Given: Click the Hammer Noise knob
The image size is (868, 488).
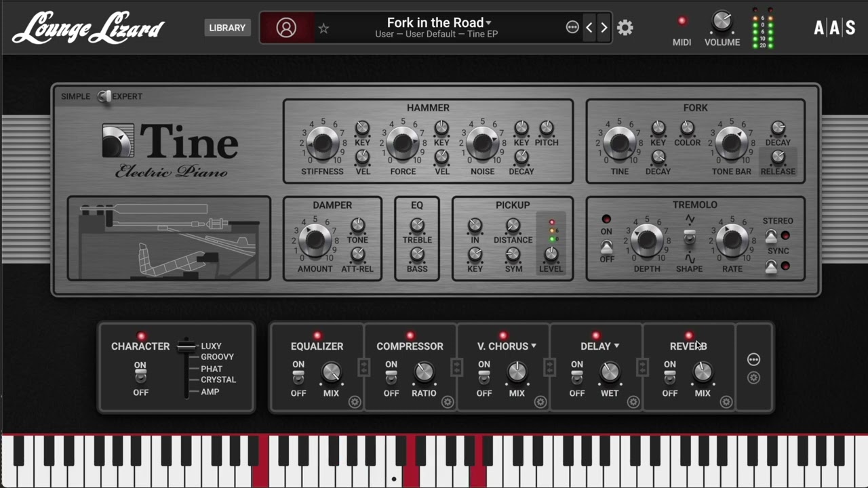Looking at the screenshot, I should [x=483, y=143].
